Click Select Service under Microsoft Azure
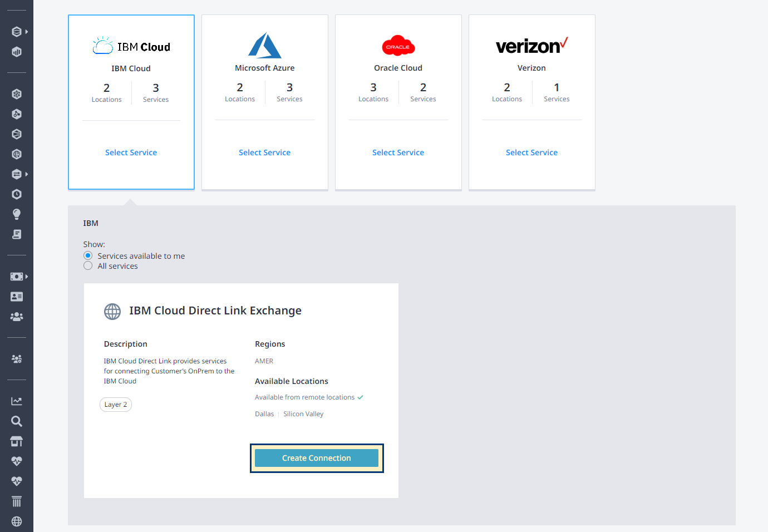The image size is (768, 532). click(x=264, y=152)
